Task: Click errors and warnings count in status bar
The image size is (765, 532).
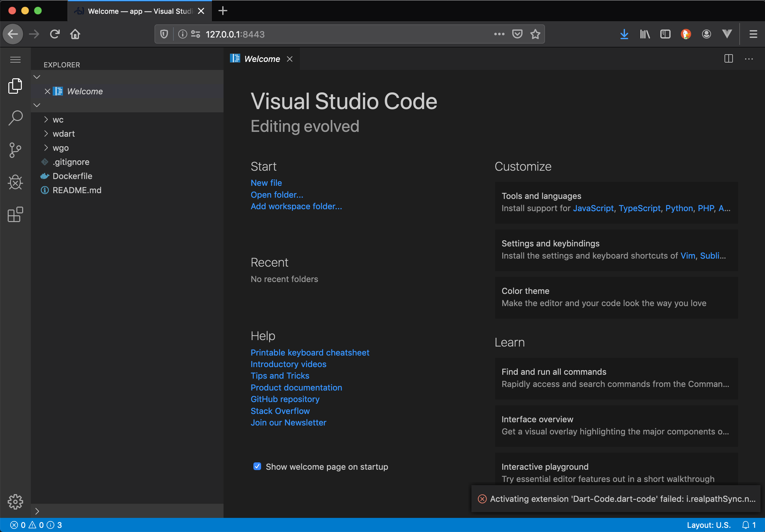Action: click(36, 525)
